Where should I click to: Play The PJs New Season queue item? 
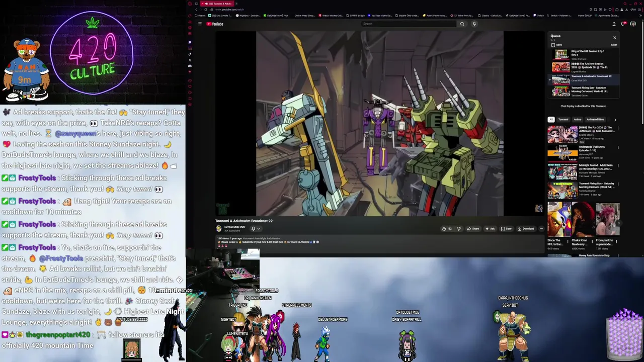click(x=584, y=67)
